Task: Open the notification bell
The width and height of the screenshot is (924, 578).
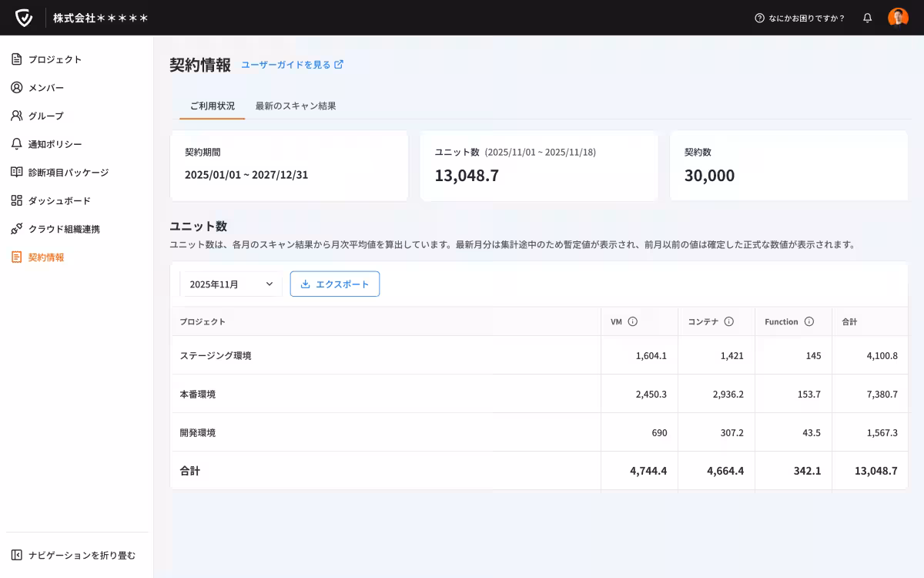Action: tap(869, 17)
